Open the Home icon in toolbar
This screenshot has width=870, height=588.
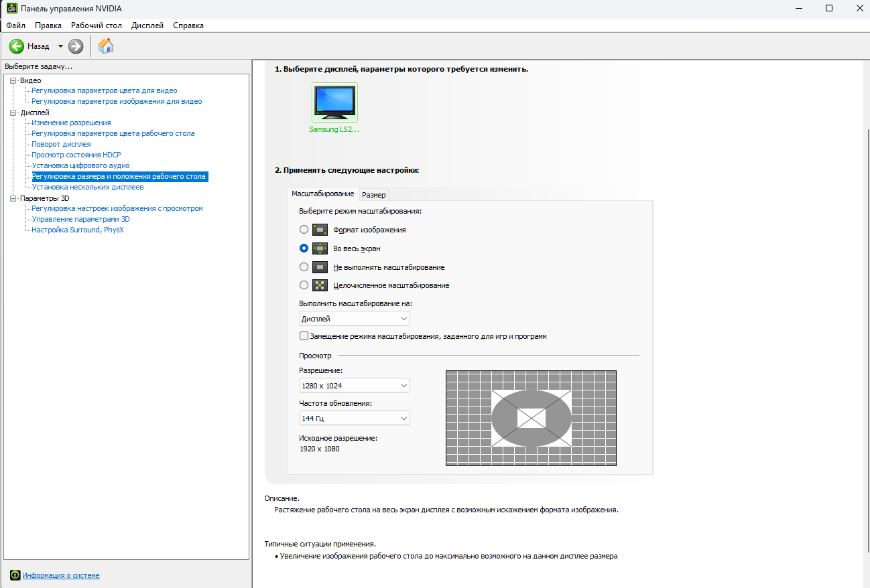(106, 46)
